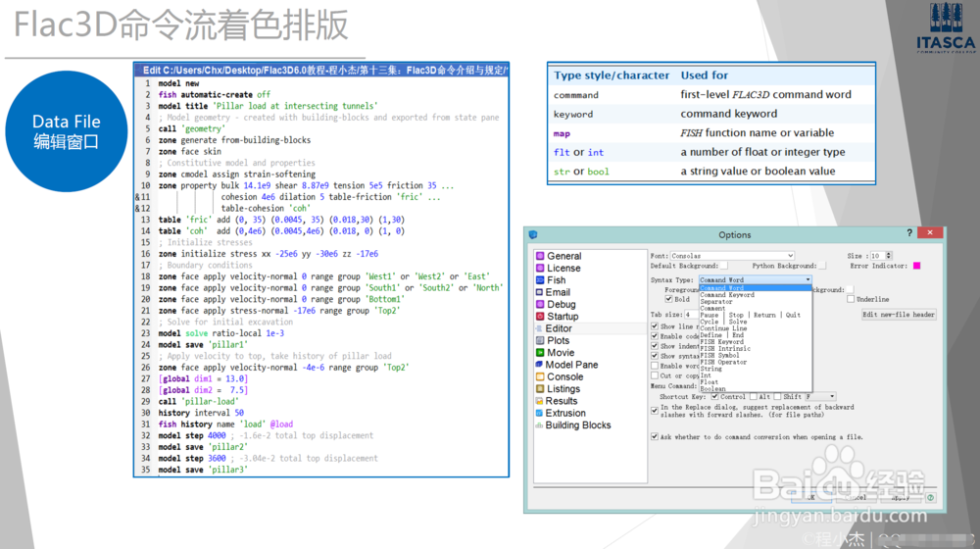Click the Tab size input field
This screenshot has height=549, width=980.
[x=691, y=315]
